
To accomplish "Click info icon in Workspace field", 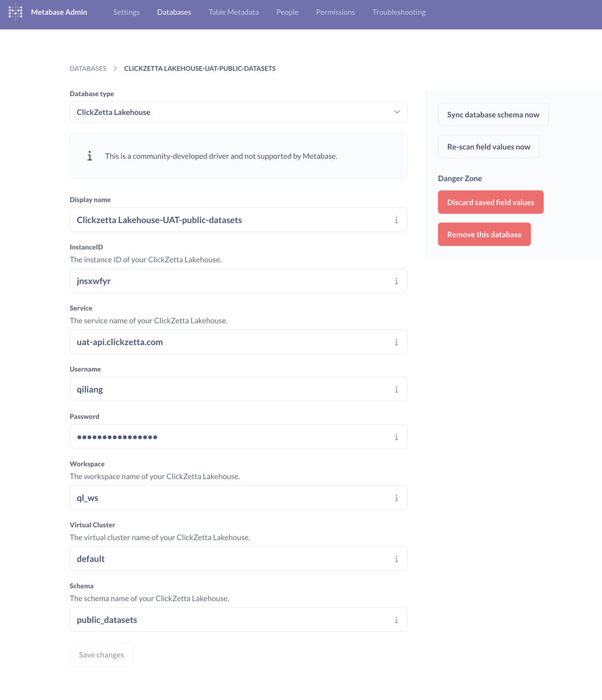I will tap(396, 498).
